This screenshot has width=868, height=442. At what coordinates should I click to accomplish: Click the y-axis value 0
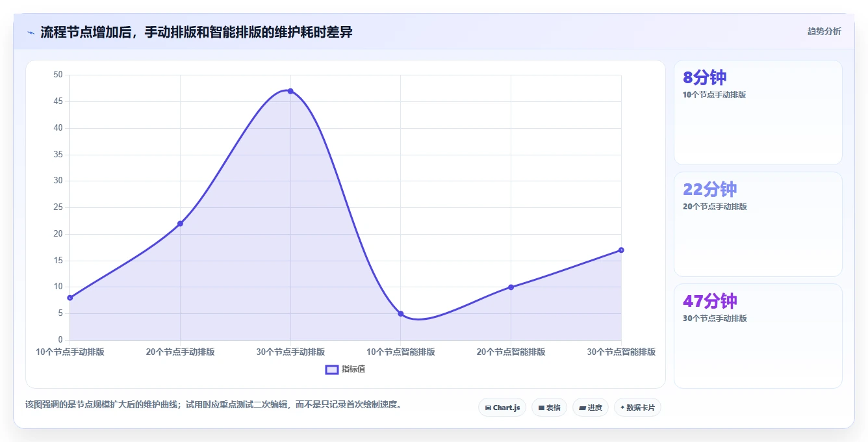(60, 340)
